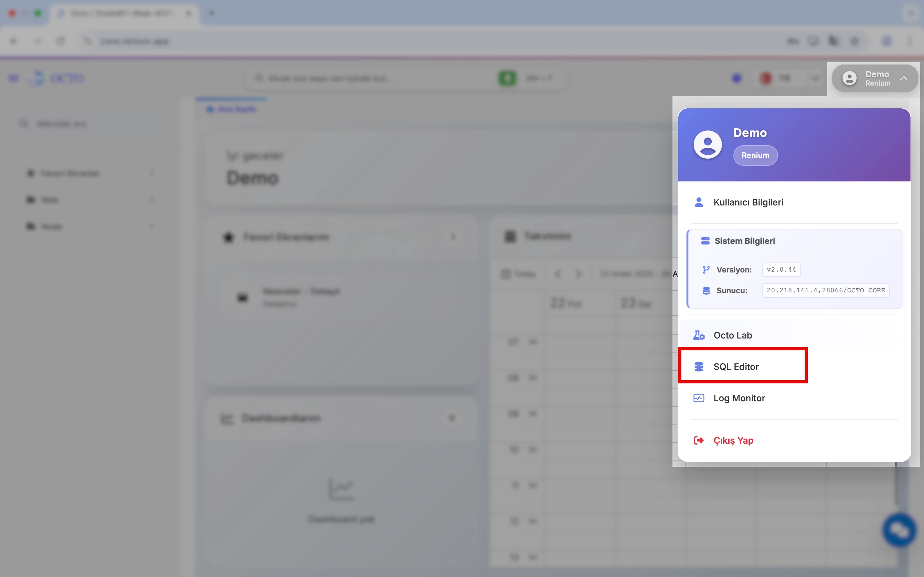Click the Octo Lab flask icon
This screenshot has width=924, height=577.
698,335
